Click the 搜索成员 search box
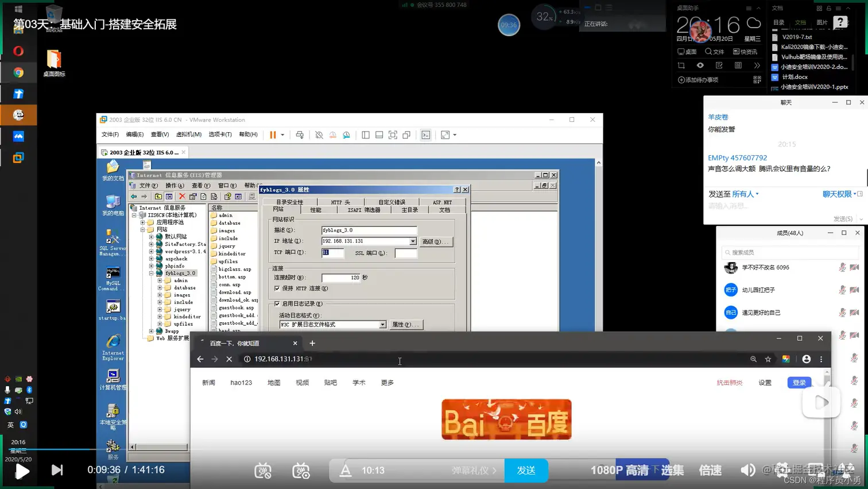The image size is (868, 489). click(x=789, y=252)
